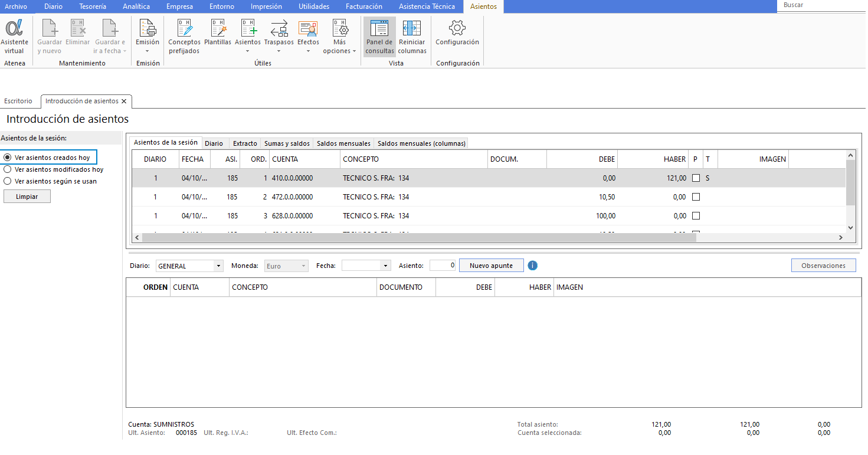Switch to the Impresión ribbon tab
This screenshot has height=455, width=868.
266,6
